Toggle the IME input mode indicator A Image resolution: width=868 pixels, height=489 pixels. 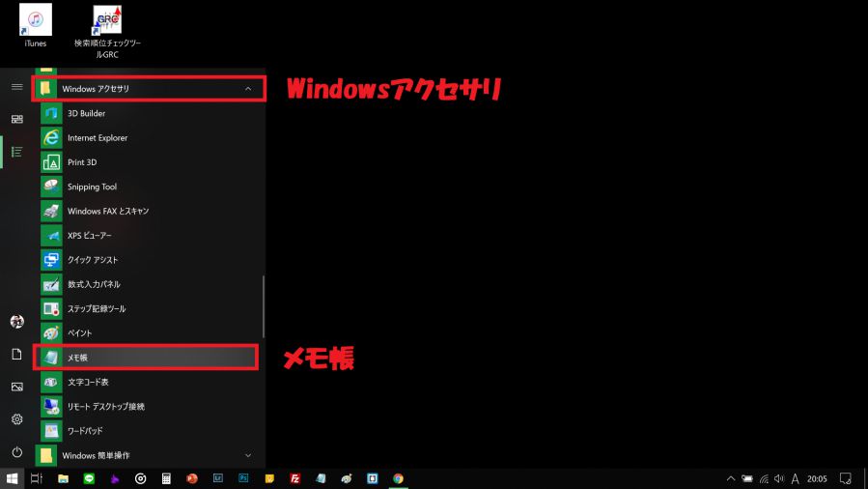click(796, 479)
